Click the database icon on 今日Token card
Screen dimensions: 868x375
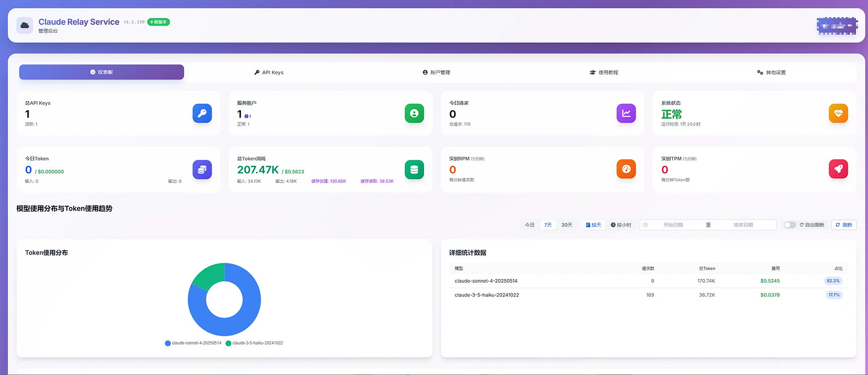[202, 169]
